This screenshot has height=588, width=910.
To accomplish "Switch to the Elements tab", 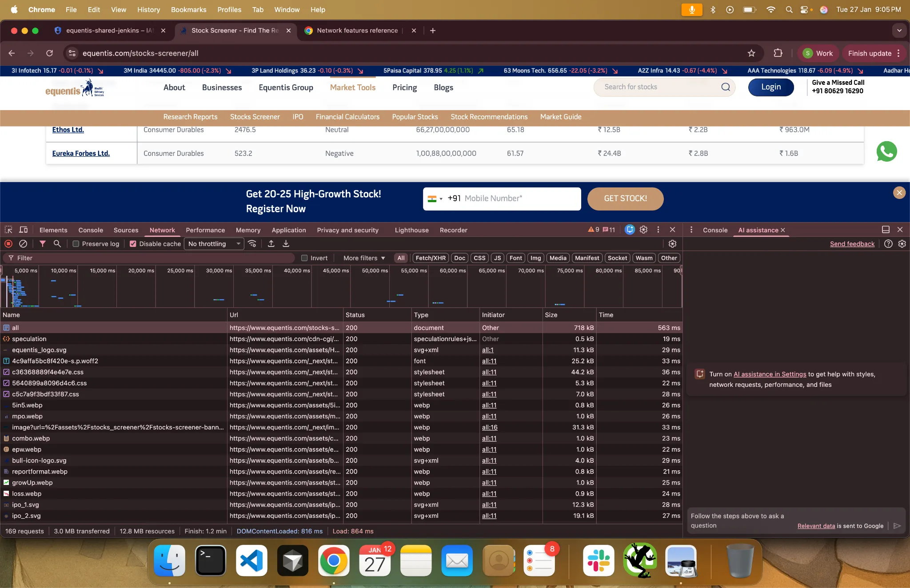I will [53, 230].
